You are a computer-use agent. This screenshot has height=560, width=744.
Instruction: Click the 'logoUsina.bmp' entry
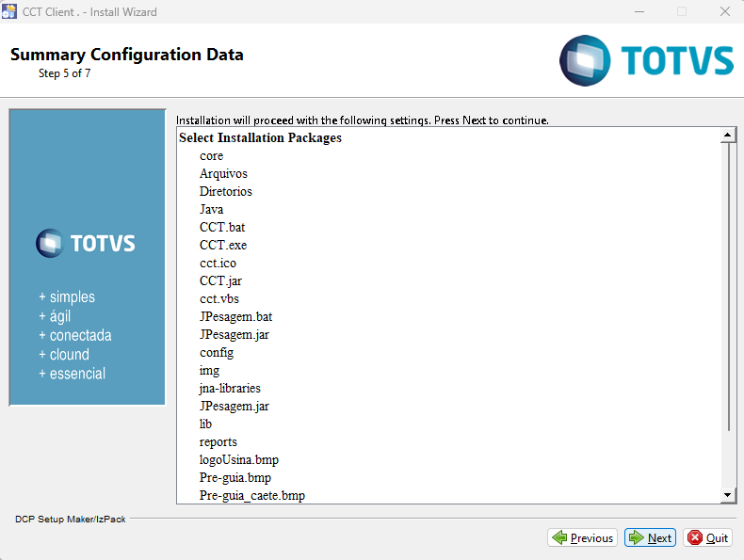point(238,460)
